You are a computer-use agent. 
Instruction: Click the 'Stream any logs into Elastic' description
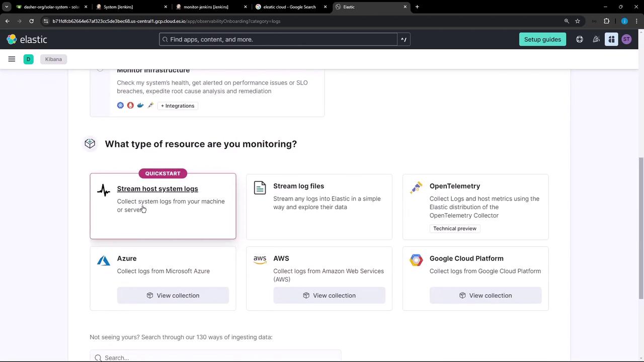[327, 203]
